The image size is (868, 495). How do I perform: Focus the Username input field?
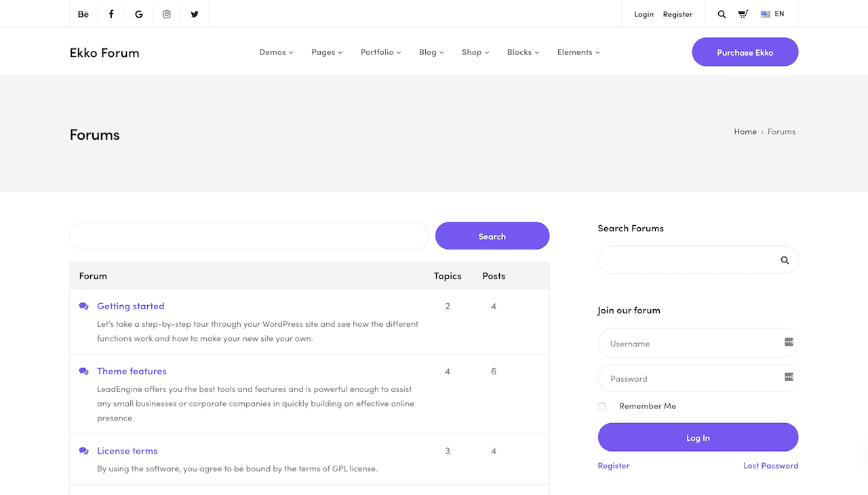coord(692,344)
